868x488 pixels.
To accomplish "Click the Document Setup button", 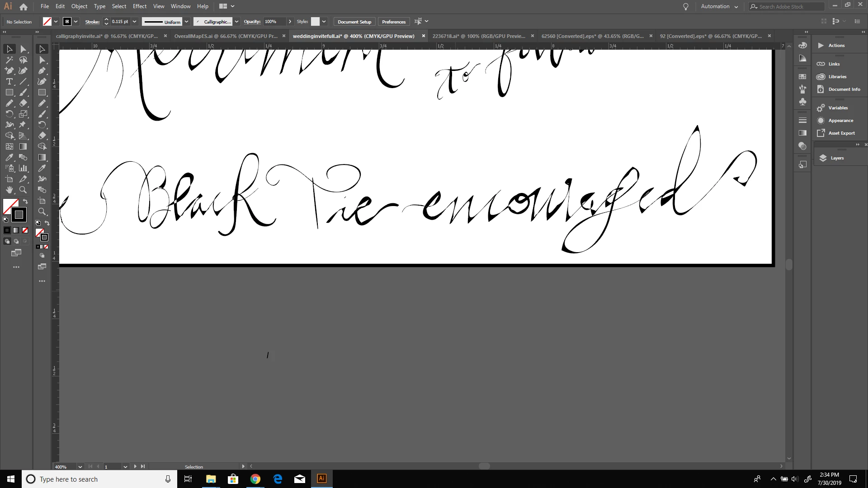I will [x=354, y=22].
